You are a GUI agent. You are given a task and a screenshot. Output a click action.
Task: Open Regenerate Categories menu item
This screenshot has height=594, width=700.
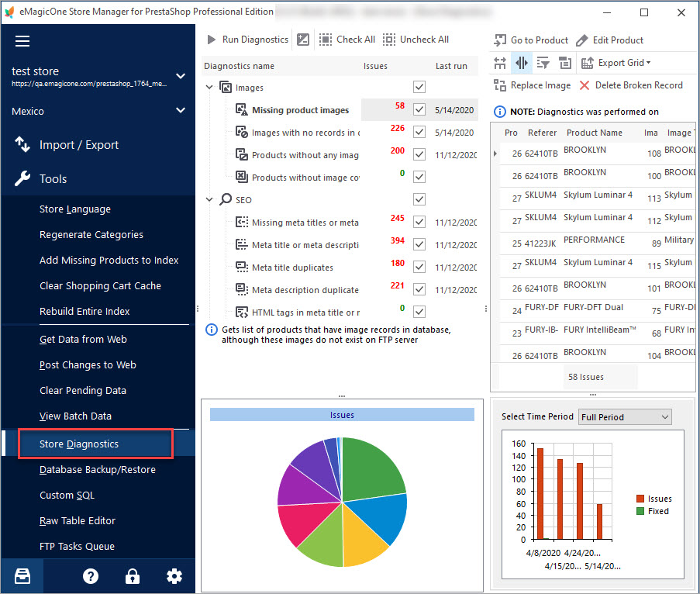click(91, 234)
